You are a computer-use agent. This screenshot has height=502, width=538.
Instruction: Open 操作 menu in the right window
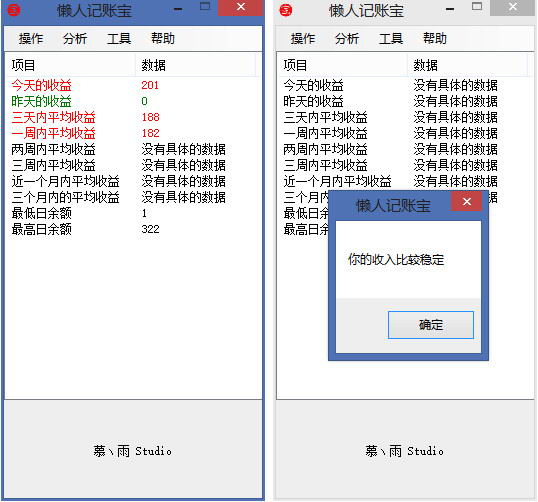point(303,38)
